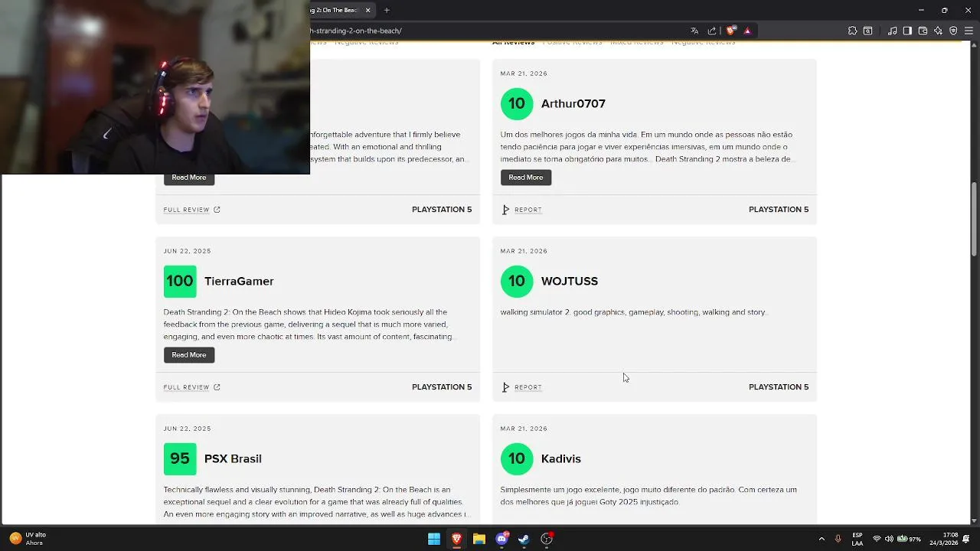Open Brave Rewards triangle icon
980x551 pixels.
pyautogui.click(x=747, y=31)
